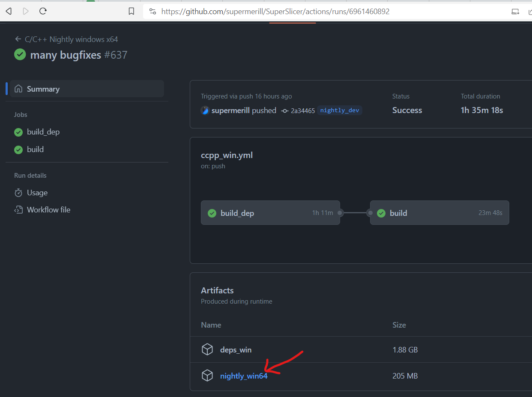Click the nightly_dev branch label
532x397 pixels.
point(339,110)
